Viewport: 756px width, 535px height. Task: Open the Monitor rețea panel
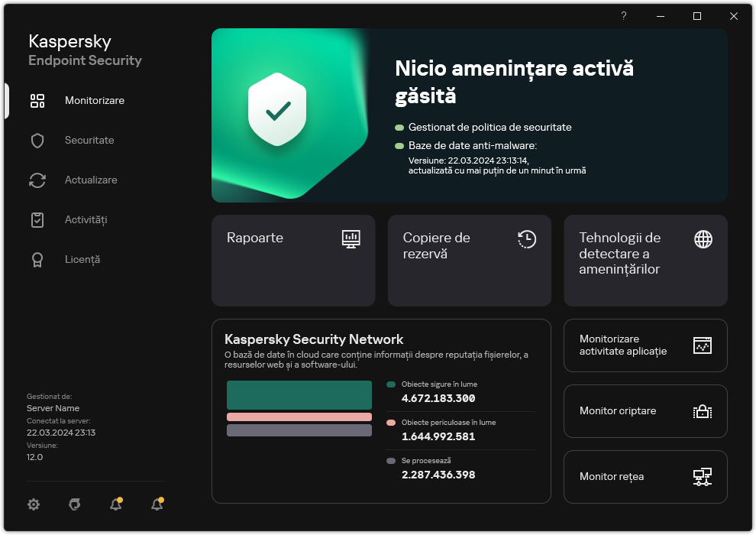click(x=645, y=476)
